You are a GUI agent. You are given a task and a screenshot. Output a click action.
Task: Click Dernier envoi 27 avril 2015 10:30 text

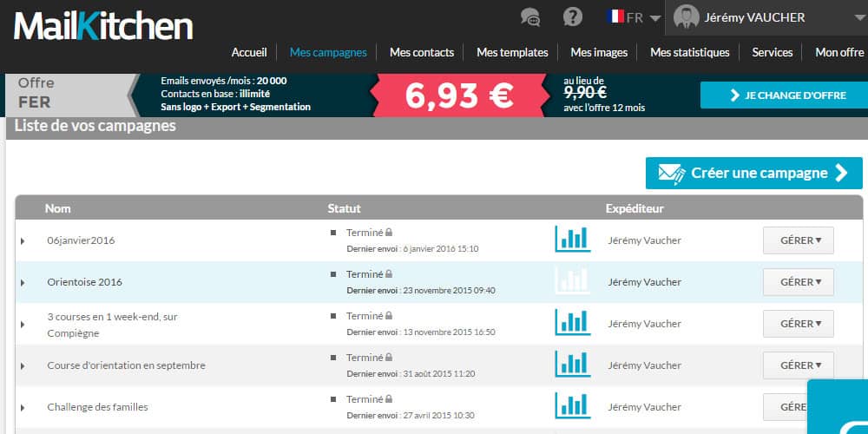point(411,415)
